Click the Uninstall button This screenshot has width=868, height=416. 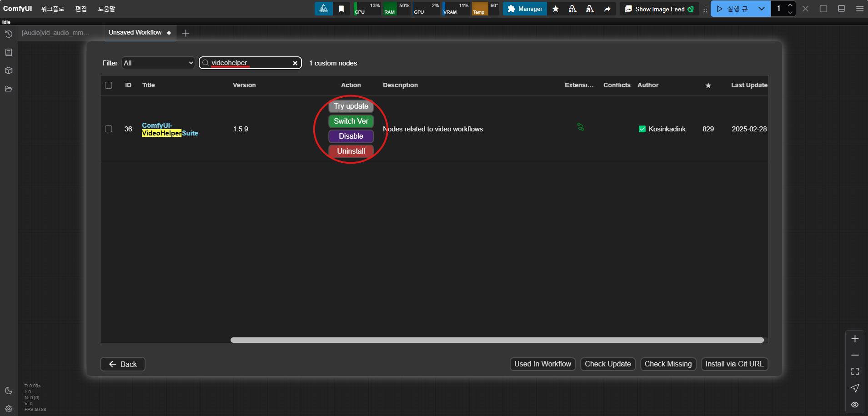click(351, 151)
